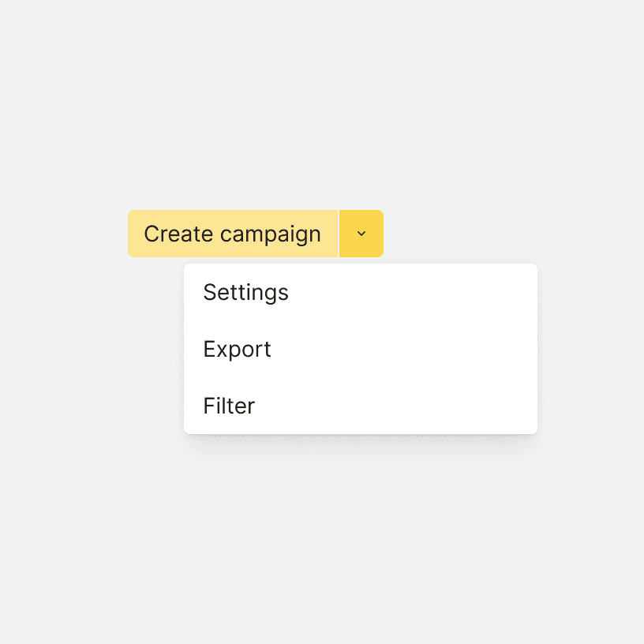The image size is (644, 644).
Task: Tap the darker yellow chevron segment
Action: point(361,234)
